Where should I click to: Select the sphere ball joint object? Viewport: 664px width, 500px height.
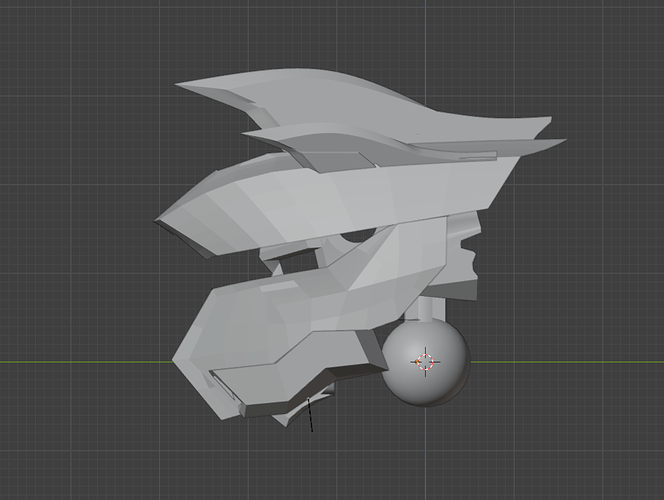(x=426, y=363)
